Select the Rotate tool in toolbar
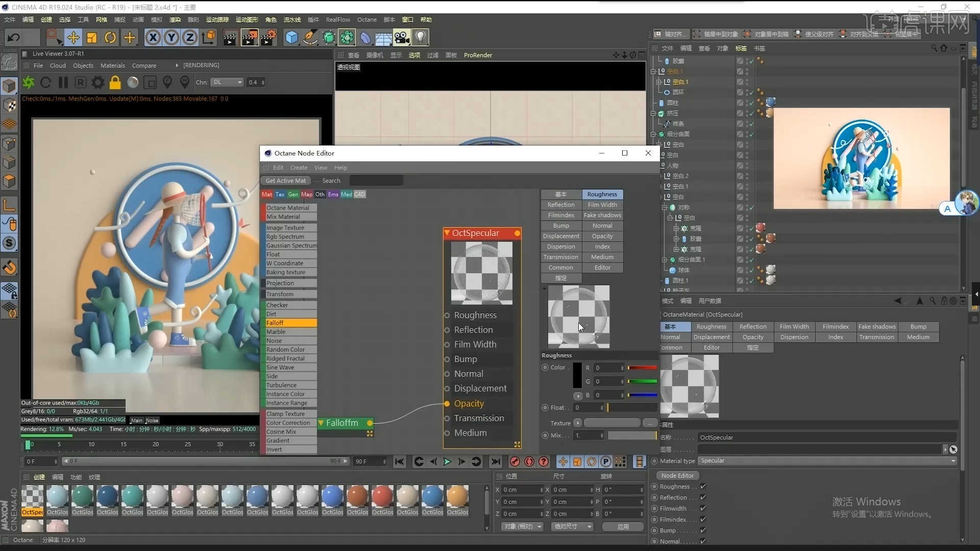980x551 pixels. pyautogui.click(x=110, y=37)
